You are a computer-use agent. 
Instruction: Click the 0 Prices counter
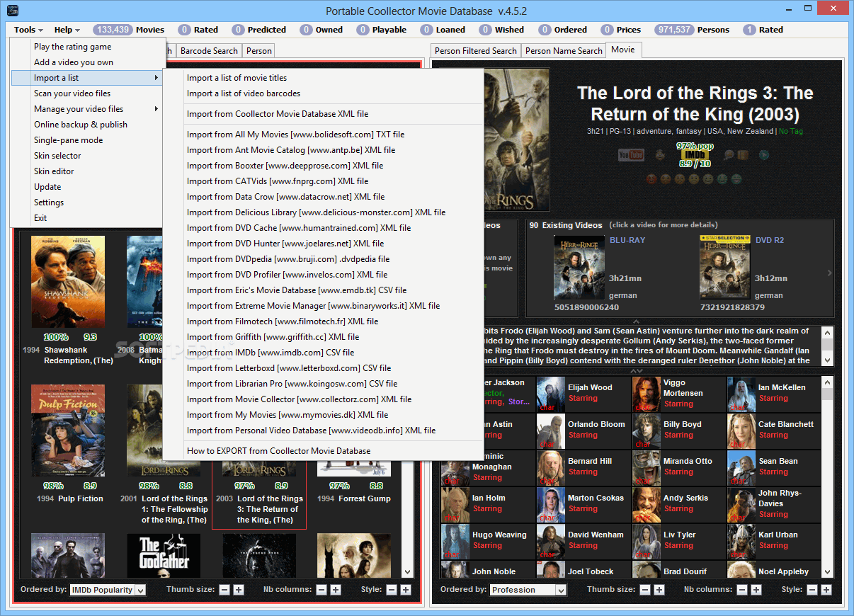coord(620,30)
